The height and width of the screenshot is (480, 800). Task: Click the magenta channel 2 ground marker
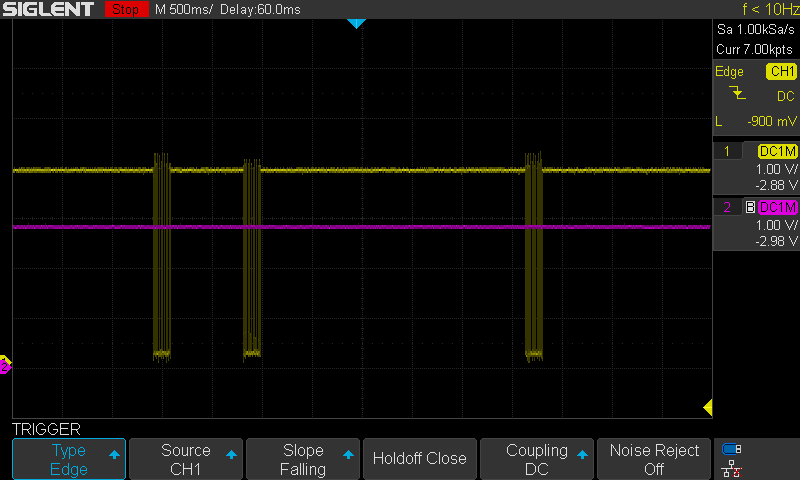[5, 367]
